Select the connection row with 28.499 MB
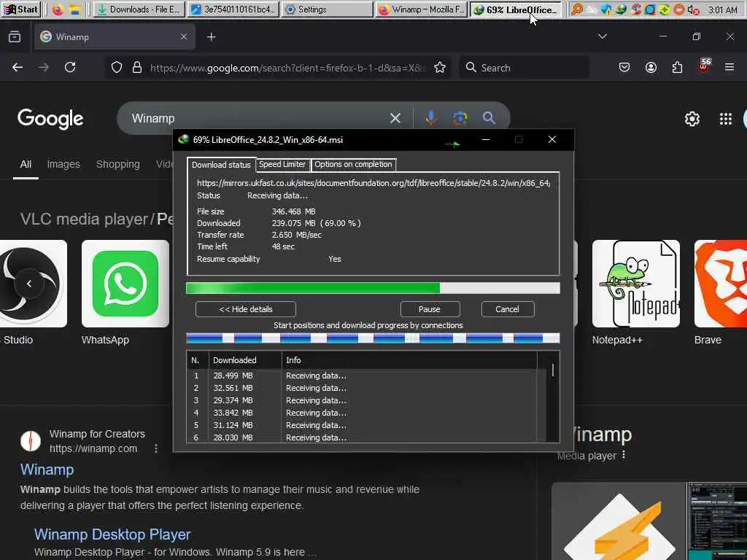 362,376
